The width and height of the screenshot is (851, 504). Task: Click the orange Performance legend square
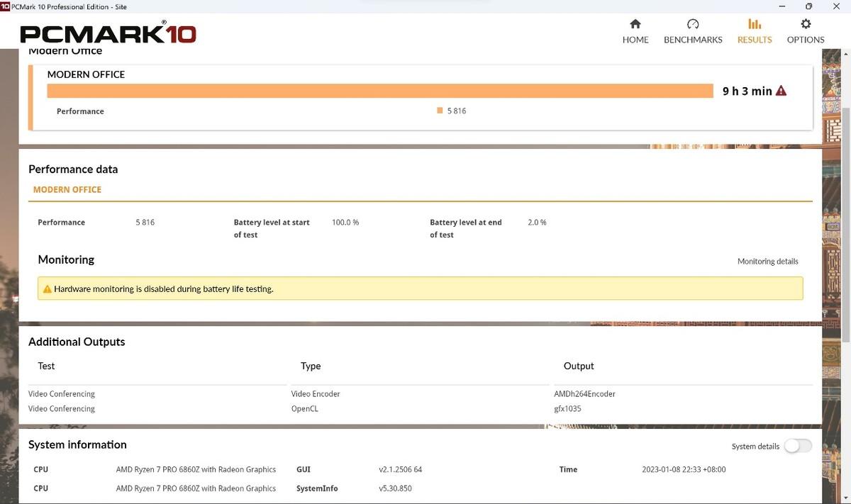tap(440, 111)
